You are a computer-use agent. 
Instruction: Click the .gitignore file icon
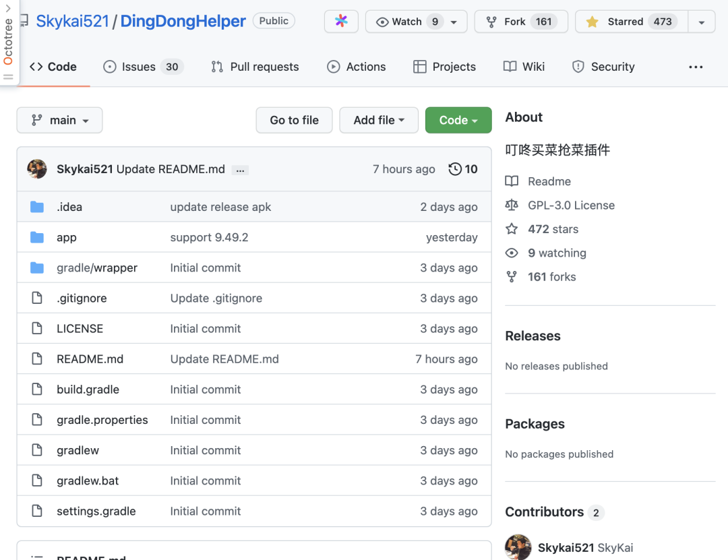pyautogui.click(x=37, y=298)
